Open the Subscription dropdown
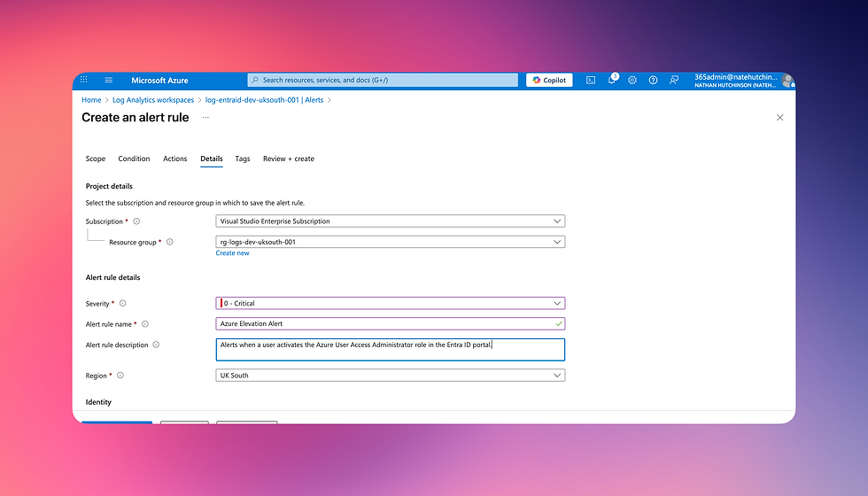Screen dimensions: 868x496 pyautogui.click(x=391, y=221)
